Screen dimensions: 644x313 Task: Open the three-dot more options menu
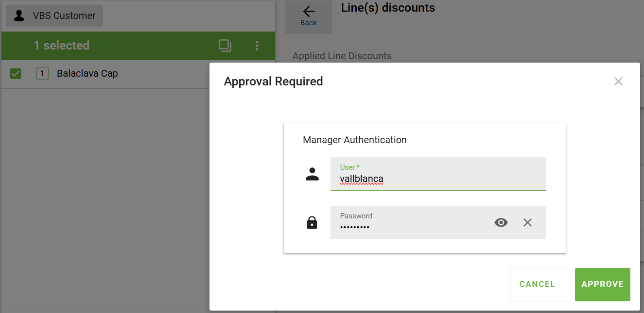[257, 46]
